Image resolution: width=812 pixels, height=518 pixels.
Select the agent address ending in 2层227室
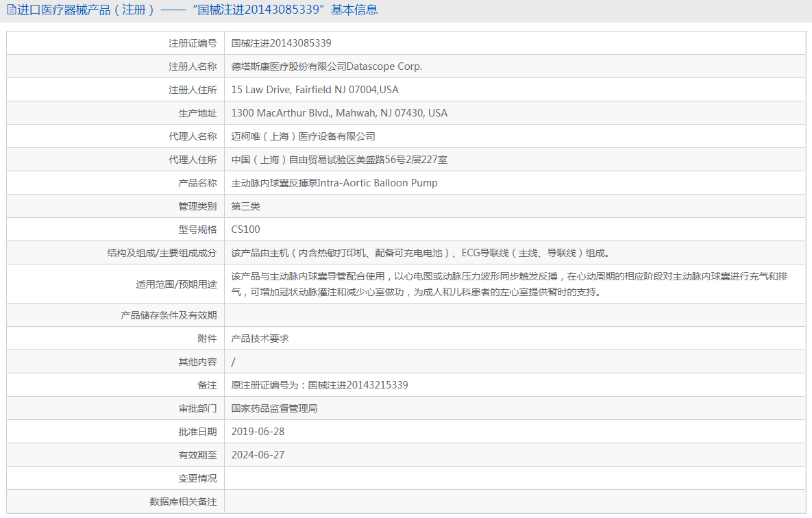click(339, 160)
